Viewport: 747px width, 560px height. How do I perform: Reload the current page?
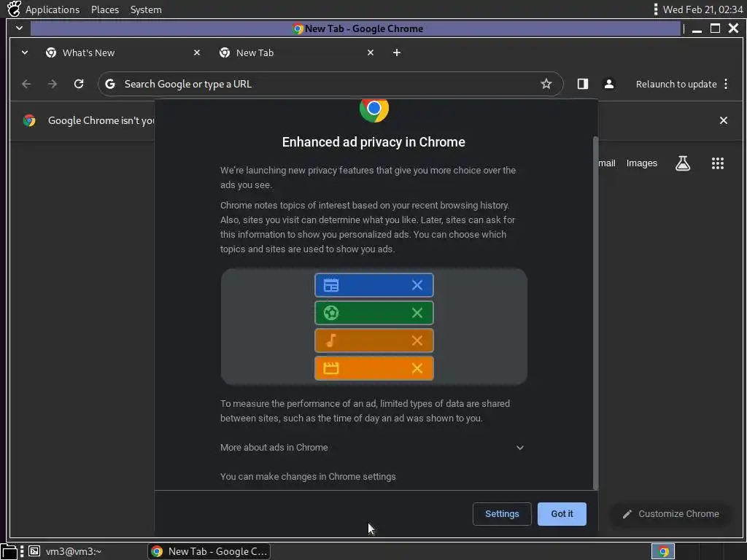(79, 85)
